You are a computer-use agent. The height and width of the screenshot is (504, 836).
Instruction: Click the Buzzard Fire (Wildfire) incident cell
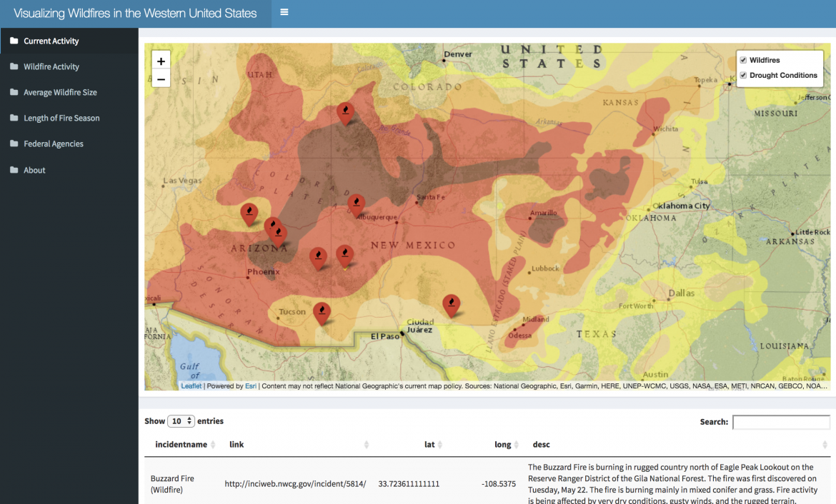172,484
